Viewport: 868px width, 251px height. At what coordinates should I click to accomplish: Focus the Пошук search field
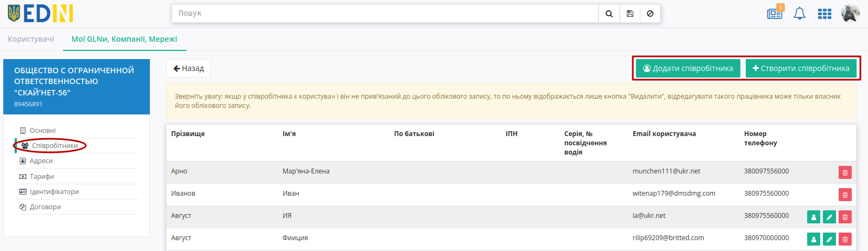(385, 14)
